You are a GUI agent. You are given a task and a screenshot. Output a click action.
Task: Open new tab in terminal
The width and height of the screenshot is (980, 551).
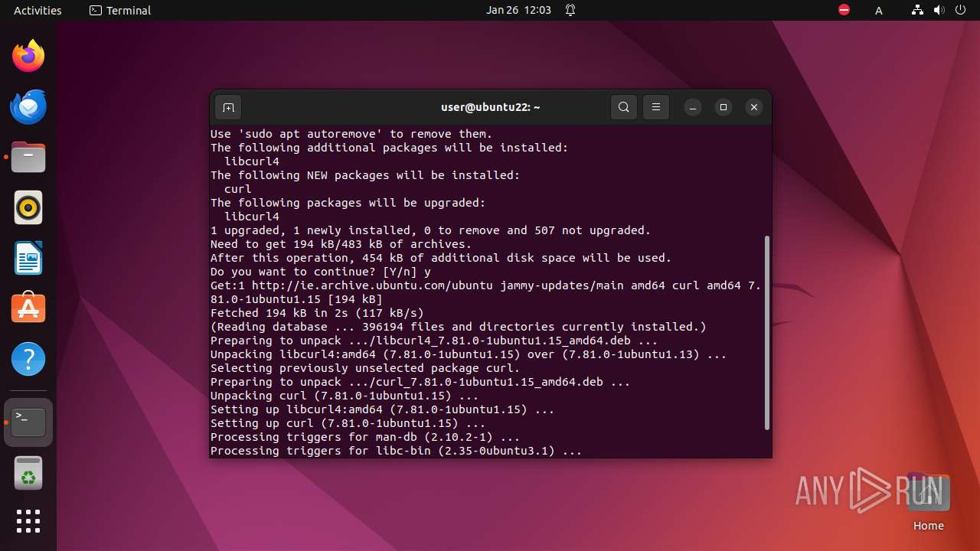228,107
